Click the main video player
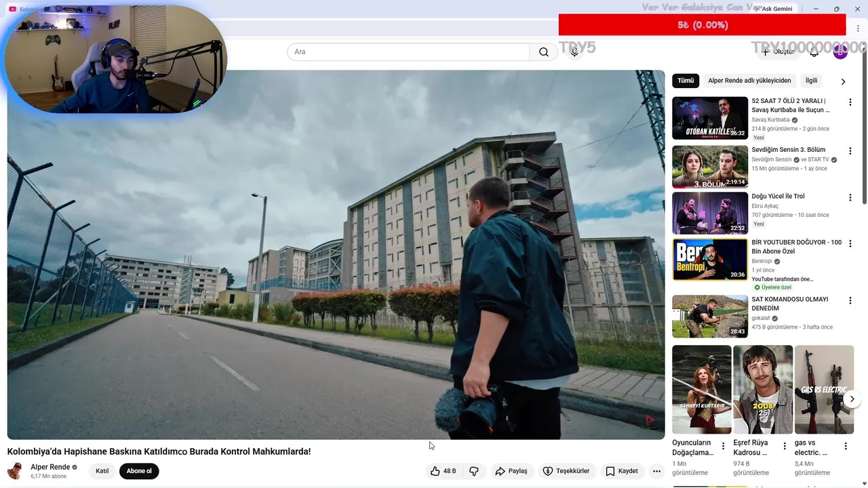Screen dimensions: 868x488 coord(336,255)
